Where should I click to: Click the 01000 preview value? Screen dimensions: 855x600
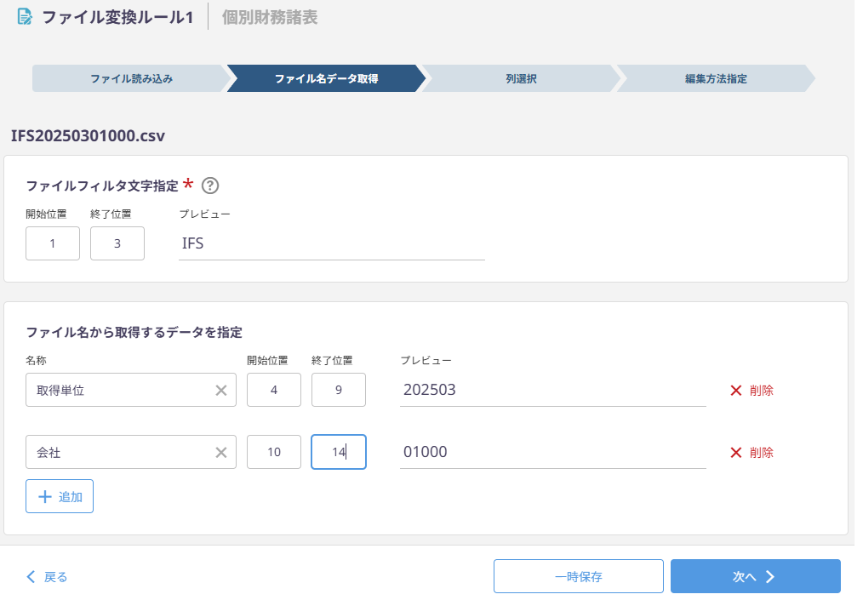coord(425,452)
